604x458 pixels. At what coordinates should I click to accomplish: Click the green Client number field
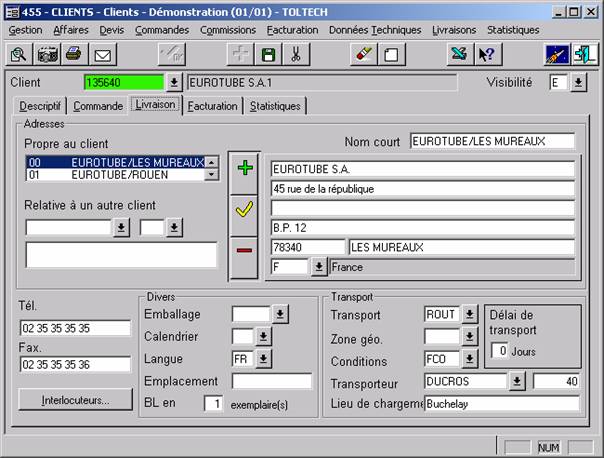tap(124, 82)
